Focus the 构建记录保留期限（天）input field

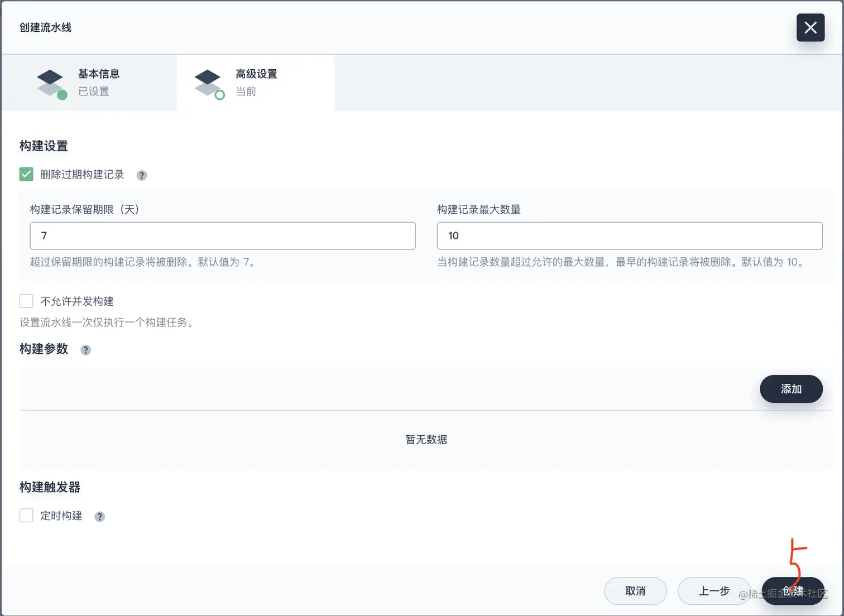click(x=223, y=235)
